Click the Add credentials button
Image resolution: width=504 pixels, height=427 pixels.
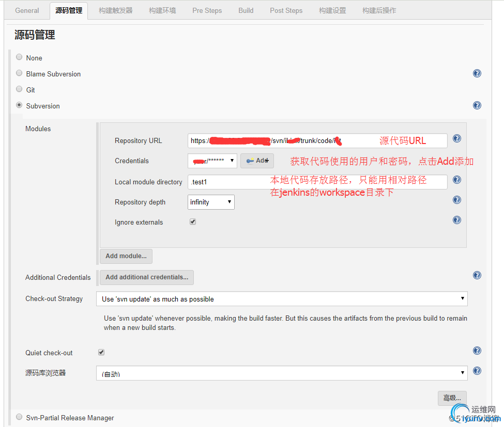click(x=257, y=161)
